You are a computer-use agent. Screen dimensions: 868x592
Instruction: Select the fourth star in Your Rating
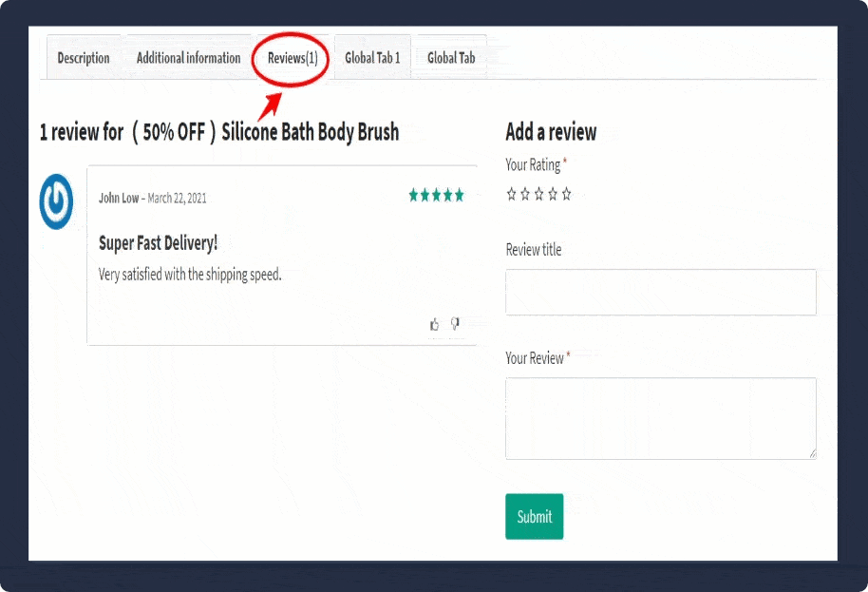pos(553,194)
